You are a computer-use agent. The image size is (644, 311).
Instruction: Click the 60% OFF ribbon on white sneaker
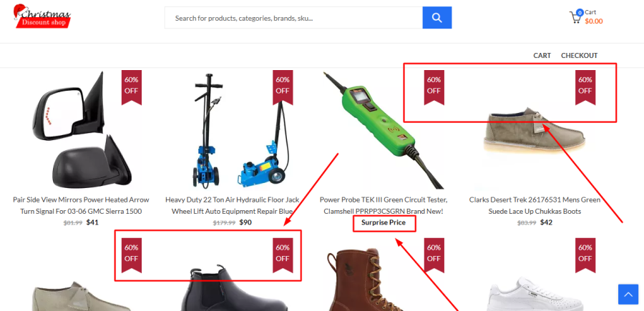tap(585, 255)
